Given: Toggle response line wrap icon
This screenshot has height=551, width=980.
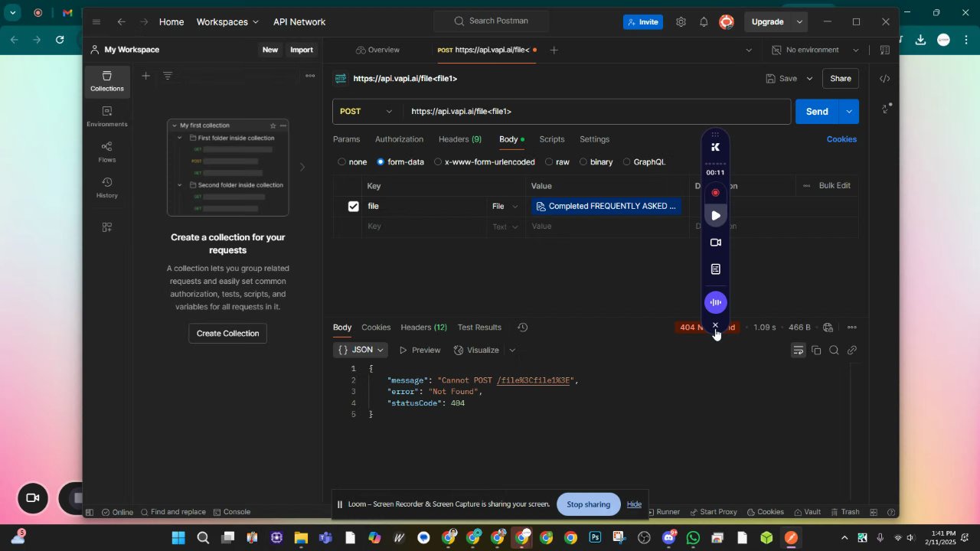Looking at the screenshot, I should [x=798, y=350].
